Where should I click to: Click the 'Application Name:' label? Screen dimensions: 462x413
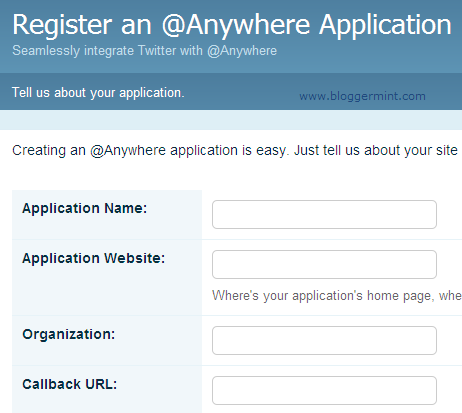tap(85, 209)
